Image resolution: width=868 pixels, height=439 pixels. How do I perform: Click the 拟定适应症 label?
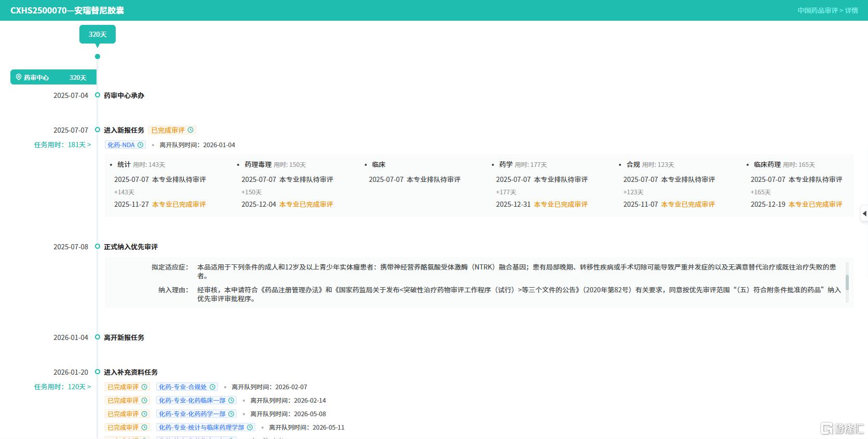[x=170, y=267]
